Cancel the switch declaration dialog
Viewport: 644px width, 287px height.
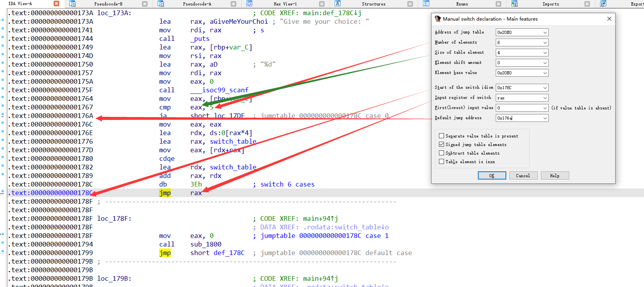[x=523, y=176]
